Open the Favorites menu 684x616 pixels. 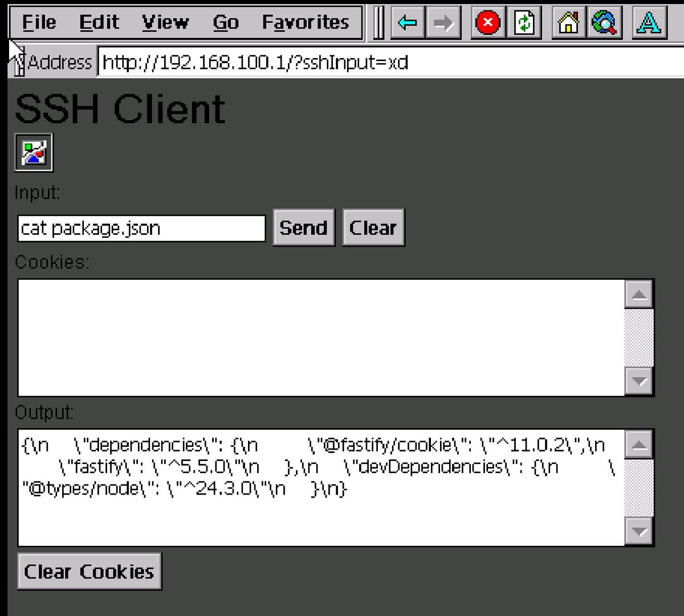tap(306, 22)
